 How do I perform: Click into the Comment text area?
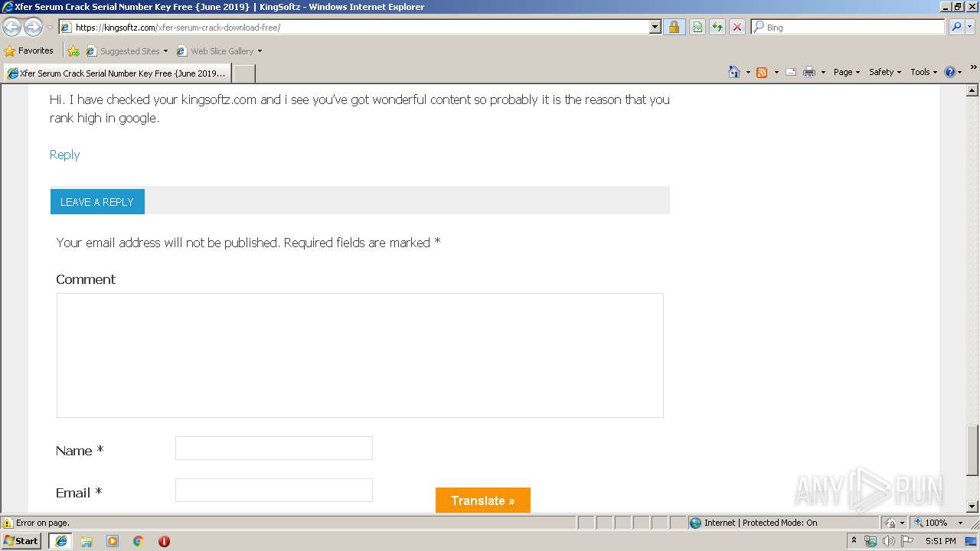pyautogui.click(x=360, y=355)
